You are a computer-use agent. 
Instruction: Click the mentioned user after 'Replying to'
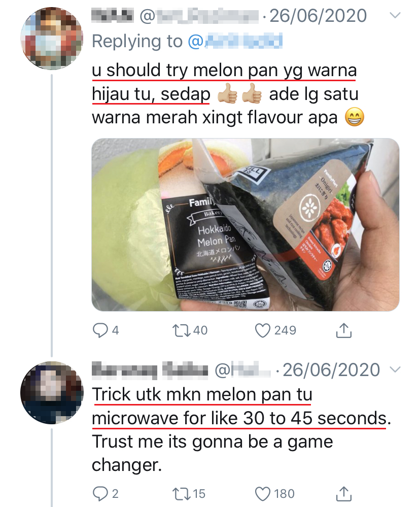(x=235, y=42)
